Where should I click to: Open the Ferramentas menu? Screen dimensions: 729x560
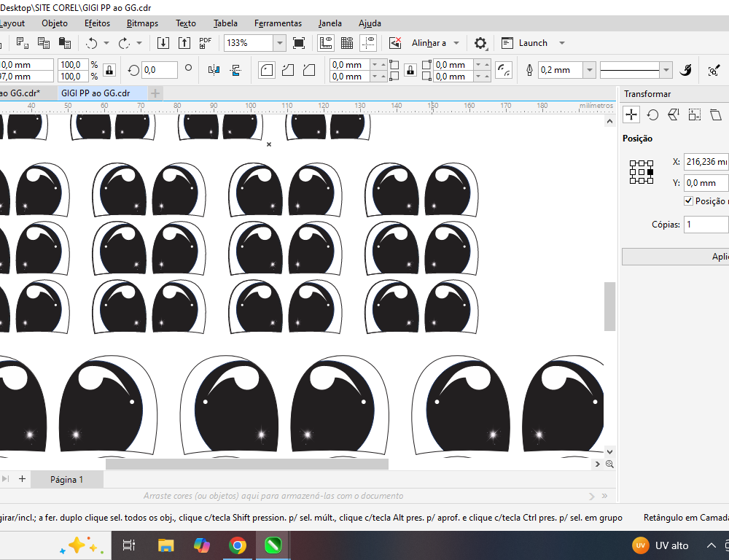click(278, 23)
